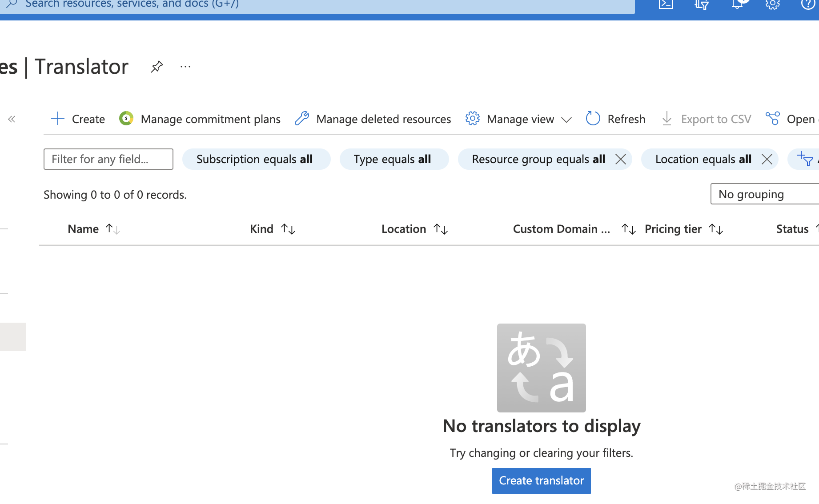Click the Create translator button

541,480
